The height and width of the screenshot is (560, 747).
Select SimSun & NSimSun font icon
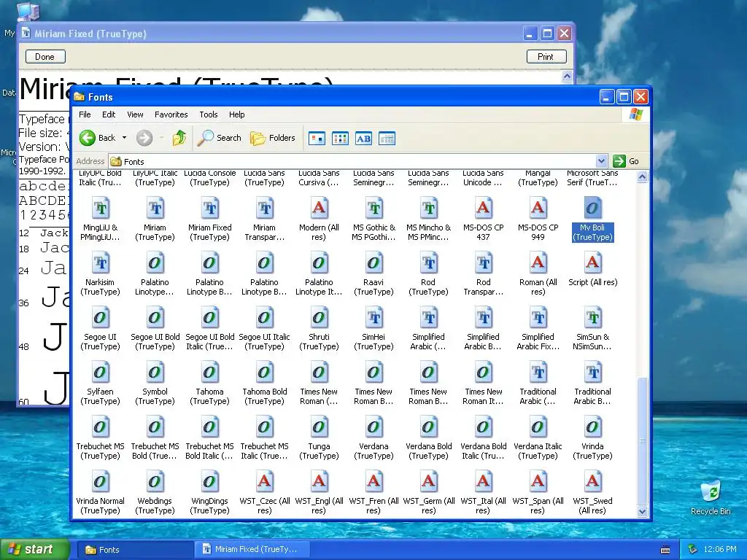592,318
